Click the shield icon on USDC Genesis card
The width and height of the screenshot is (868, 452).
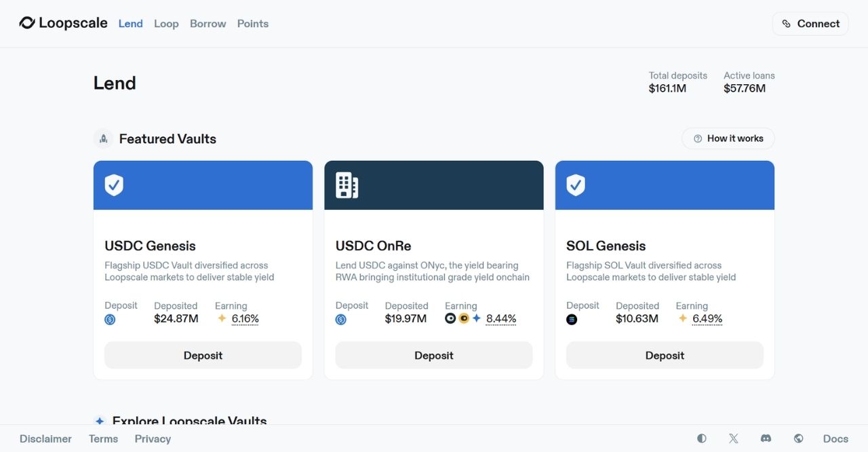[114, 185]
